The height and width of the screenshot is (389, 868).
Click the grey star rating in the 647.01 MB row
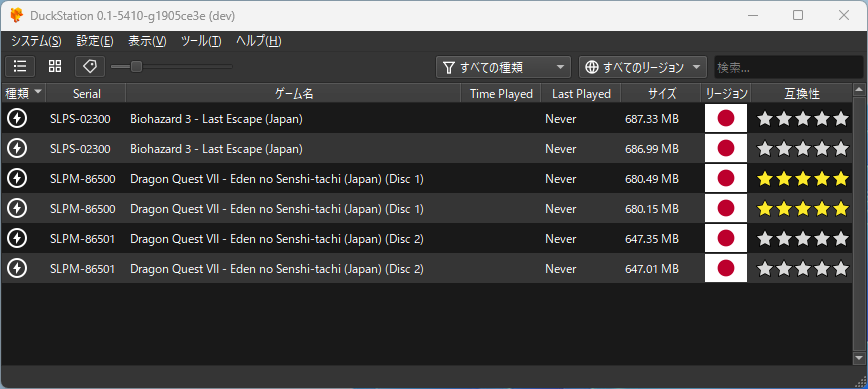(803, 268)
